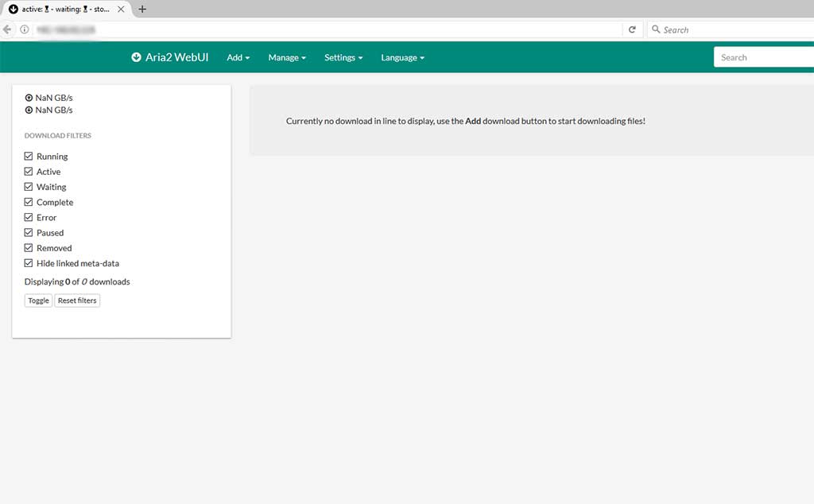Toggle the Error filter checkbox
Image resolution: width=814 pixels, height=504 pixels.
[x=29, y=217]
